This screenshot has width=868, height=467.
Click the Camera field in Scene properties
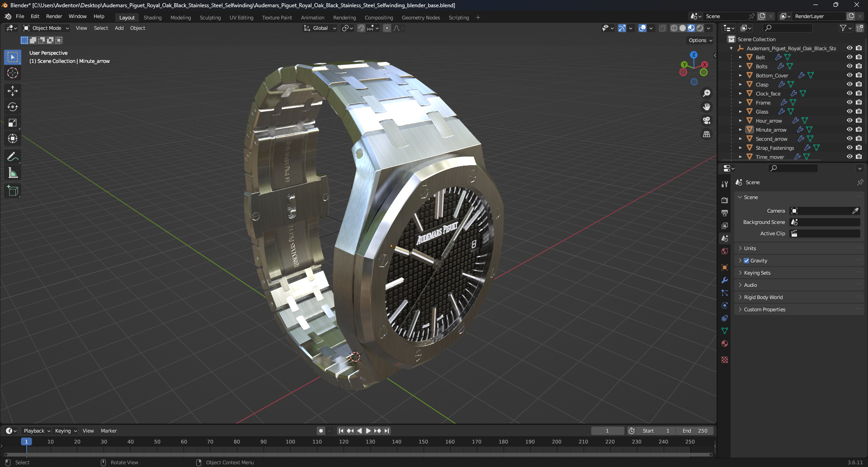tap(825, 211)
